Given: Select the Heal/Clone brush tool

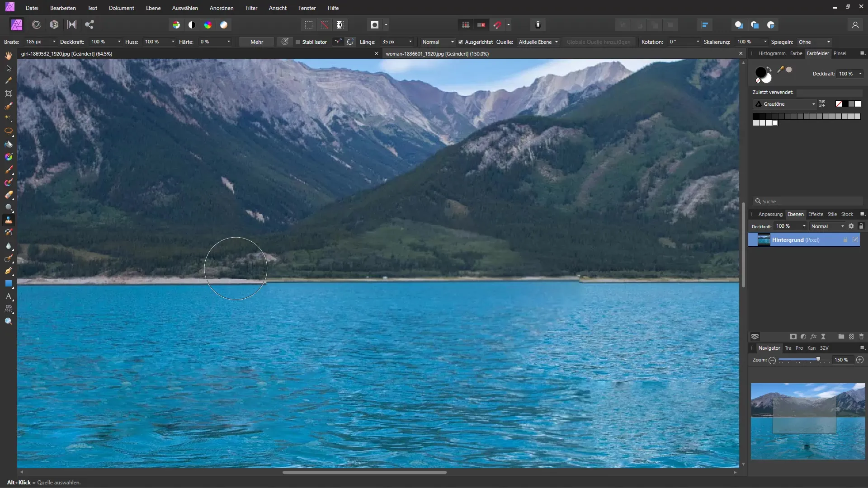Looking at the screenshot, I should tap(8, 221).
